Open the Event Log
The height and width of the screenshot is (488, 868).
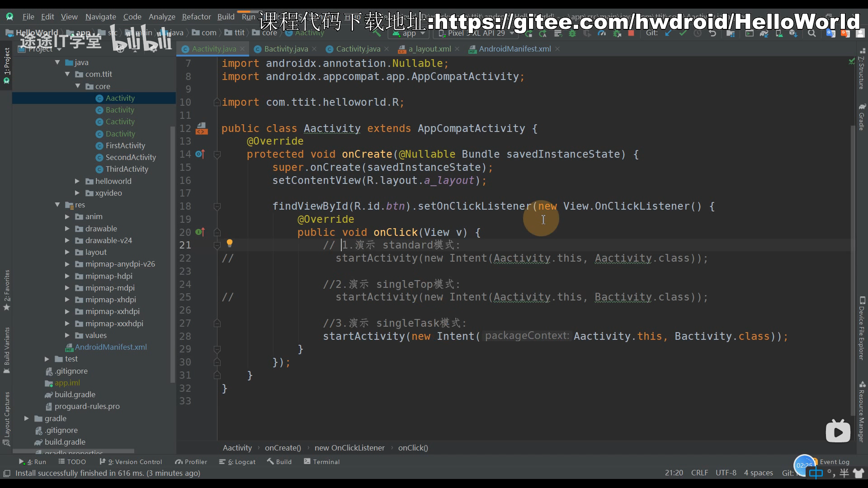[x=834, y=462]
